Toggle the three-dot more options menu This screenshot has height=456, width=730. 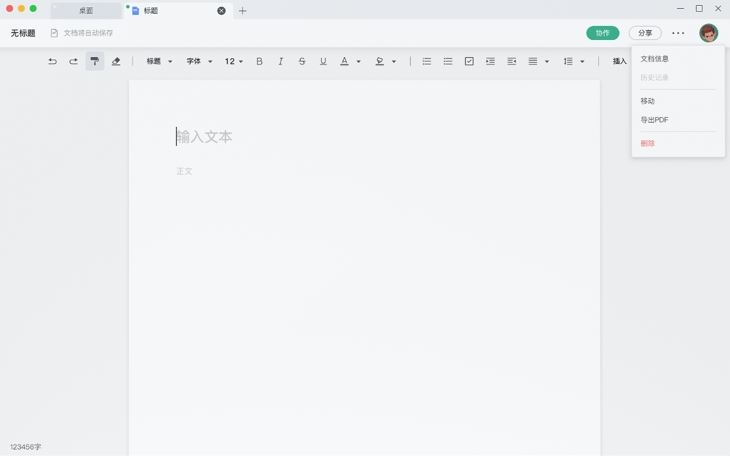pyautogui.click(x=678, y=33)
